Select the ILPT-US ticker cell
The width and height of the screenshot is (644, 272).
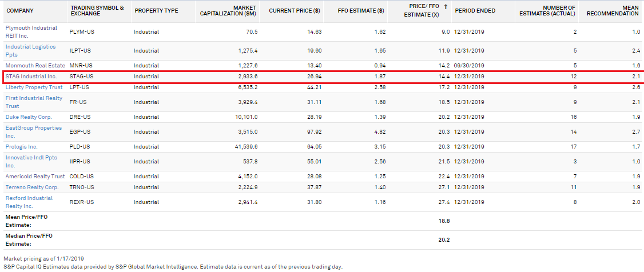pos(81,51)
